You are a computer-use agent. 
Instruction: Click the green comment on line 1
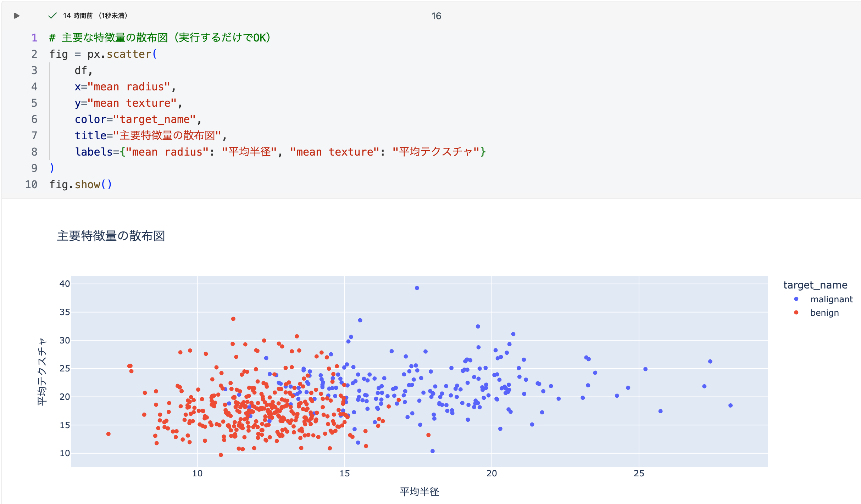tap(160, 38)
